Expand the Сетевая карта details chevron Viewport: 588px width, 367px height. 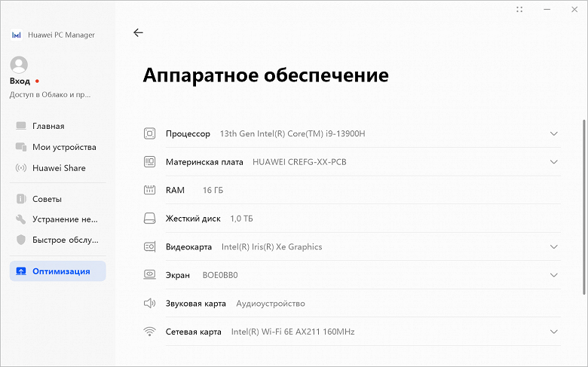coord(554,332)
